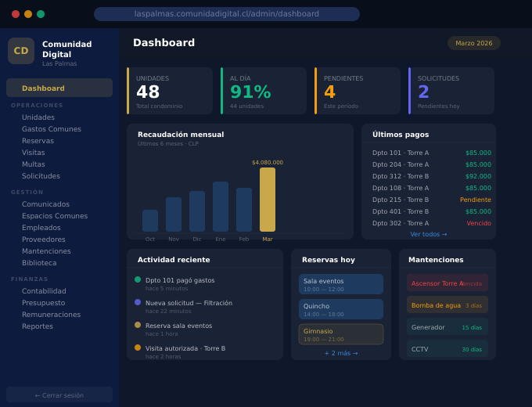Click the Ene bar in the chart
Screen dimensions: 532x407
(x=221, y=207)
